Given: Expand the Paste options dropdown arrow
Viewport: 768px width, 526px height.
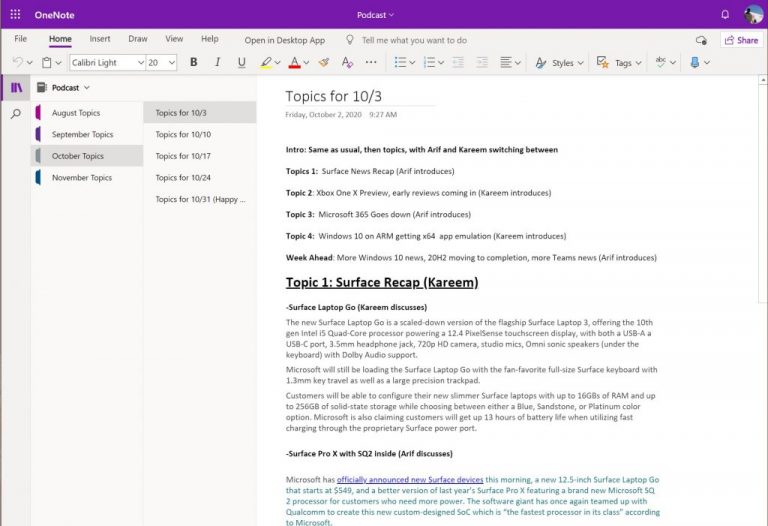Looking at the screenshot, I should click(x=58, y=63).
